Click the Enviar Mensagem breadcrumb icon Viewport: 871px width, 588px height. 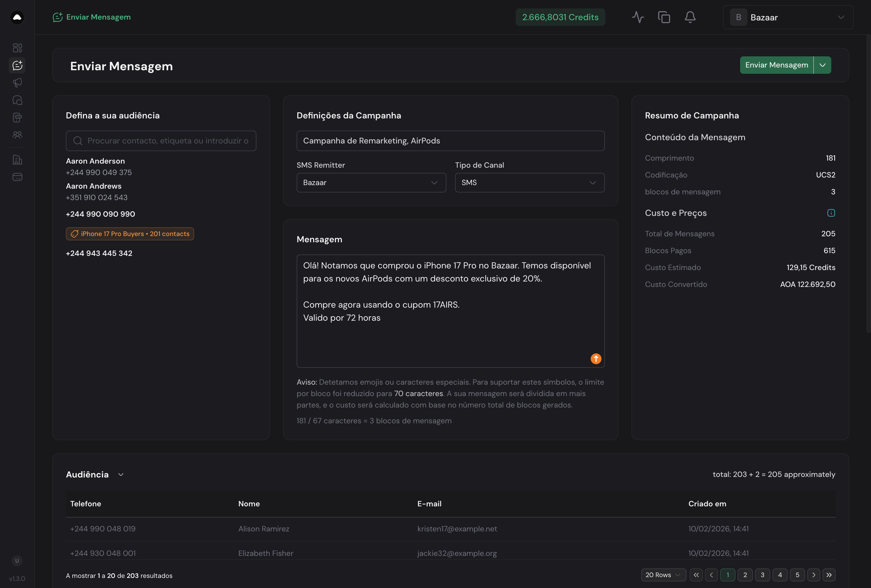pos(57,17)
